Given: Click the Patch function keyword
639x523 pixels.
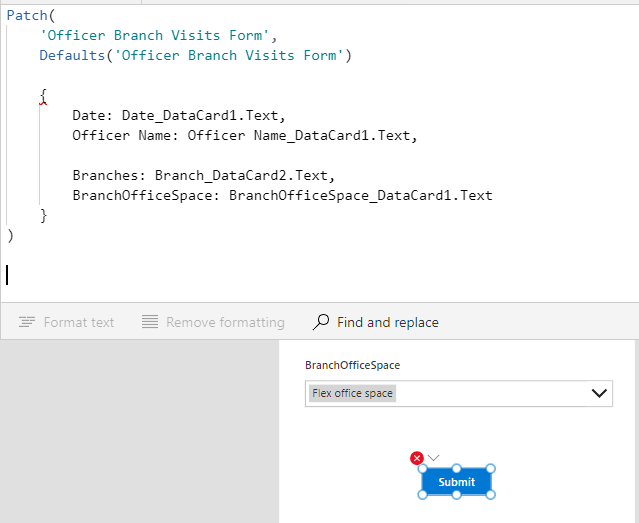Looking at the screenshot, I should pyautogui.click(x=27, y=15).
